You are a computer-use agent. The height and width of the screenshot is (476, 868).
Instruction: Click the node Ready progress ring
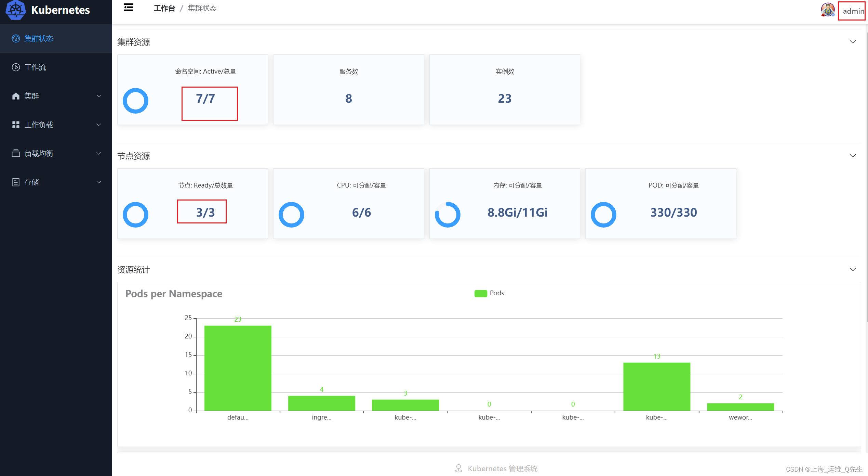pyautogui.click(x=135, y=215)
